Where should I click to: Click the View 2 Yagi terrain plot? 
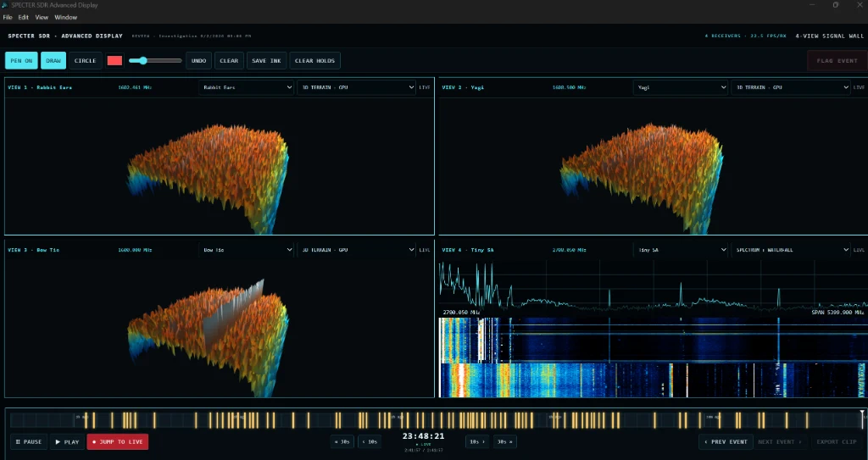pos(654,165)
